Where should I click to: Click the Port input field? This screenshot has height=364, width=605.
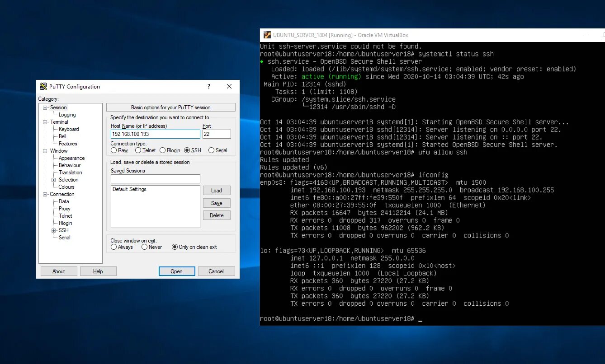(217, 134)
